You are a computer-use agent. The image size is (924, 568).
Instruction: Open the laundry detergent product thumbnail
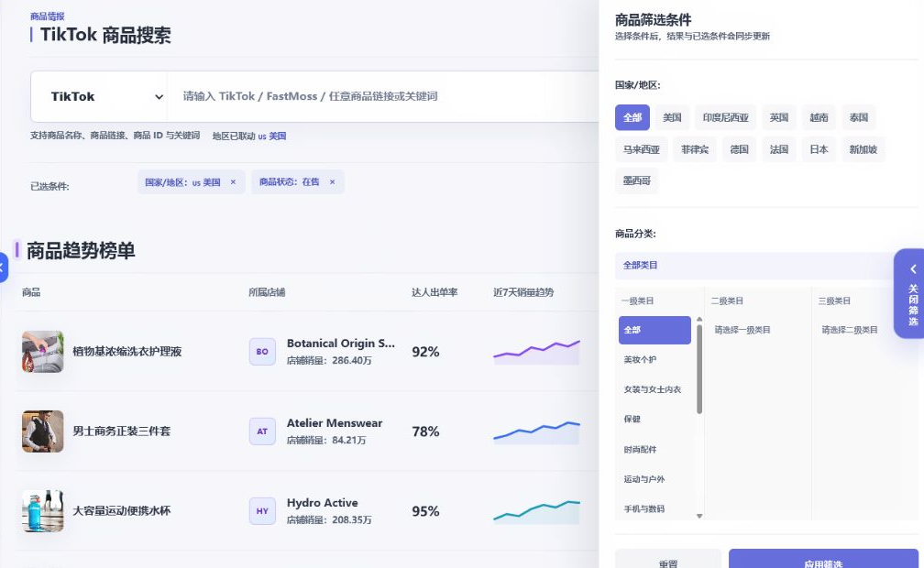coord(42,352)
